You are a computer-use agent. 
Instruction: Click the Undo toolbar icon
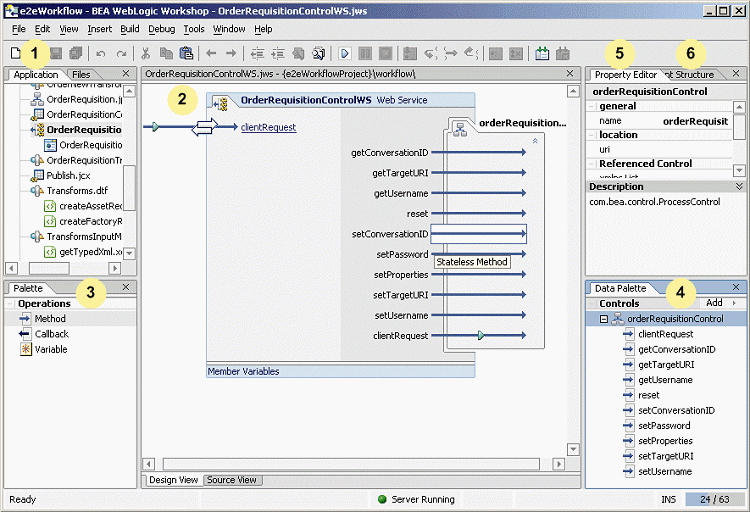tap(100, 54)
